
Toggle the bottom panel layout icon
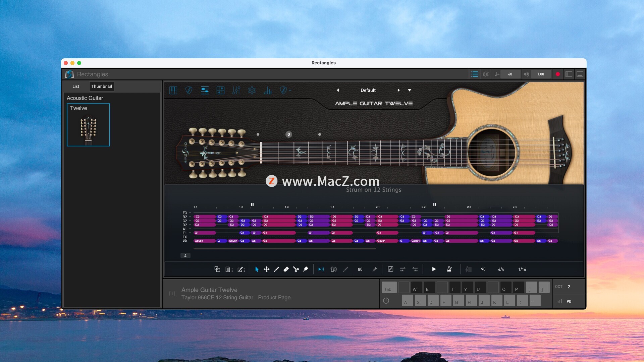[580, 74]
